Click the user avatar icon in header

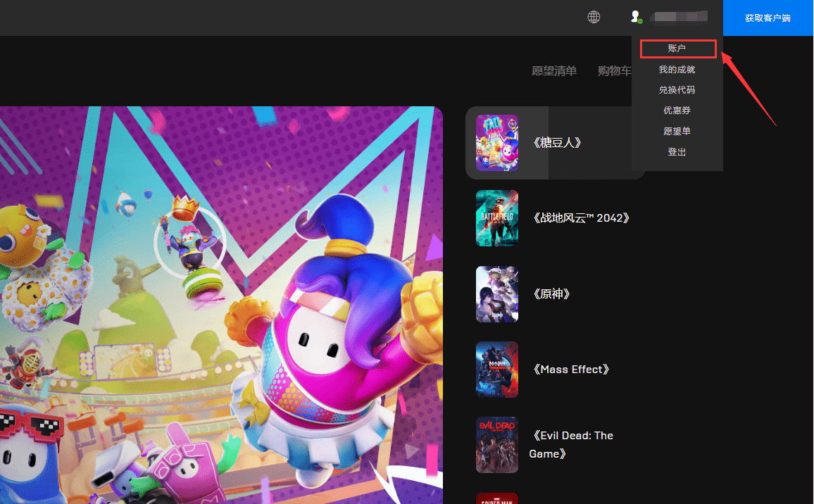635,17
